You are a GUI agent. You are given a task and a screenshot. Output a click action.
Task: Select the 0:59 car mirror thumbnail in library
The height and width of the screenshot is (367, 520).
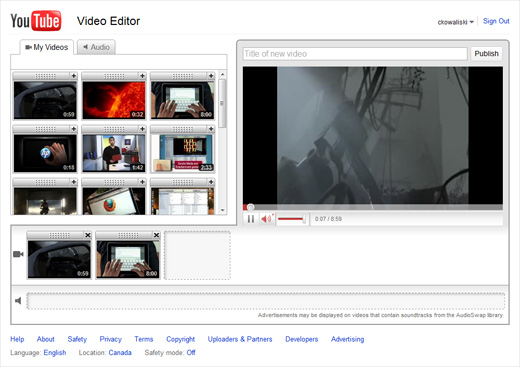click(45, 100)
